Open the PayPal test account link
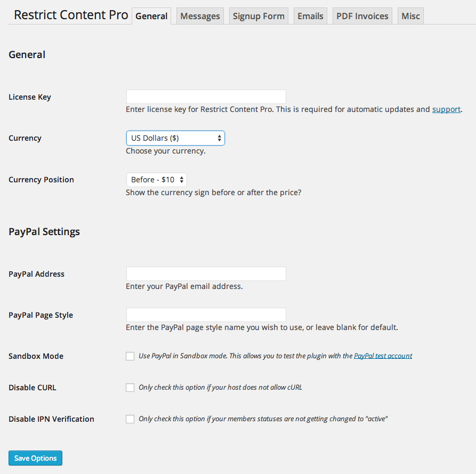The height and width of the screenshot is (474, 476). coord(383,356)
